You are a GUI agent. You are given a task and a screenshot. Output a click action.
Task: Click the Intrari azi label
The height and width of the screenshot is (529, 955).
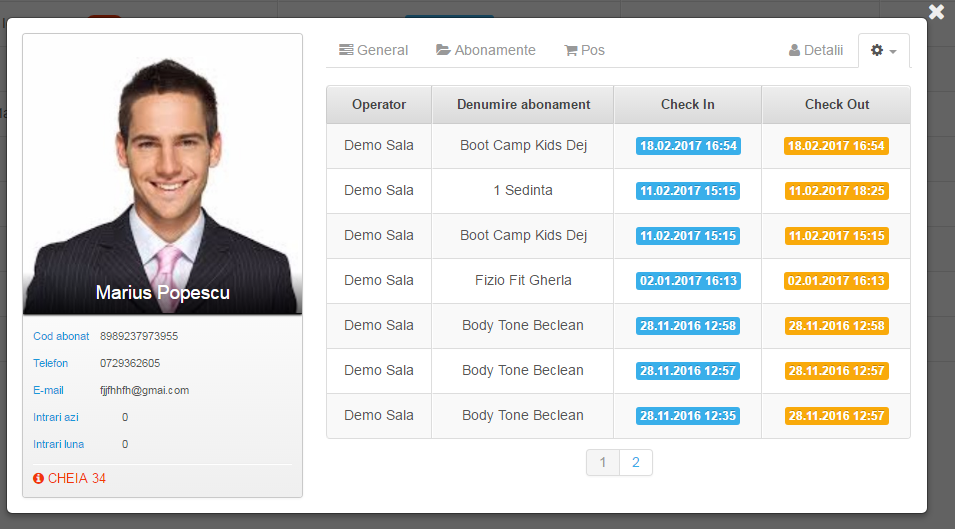(x=55, y=418)
